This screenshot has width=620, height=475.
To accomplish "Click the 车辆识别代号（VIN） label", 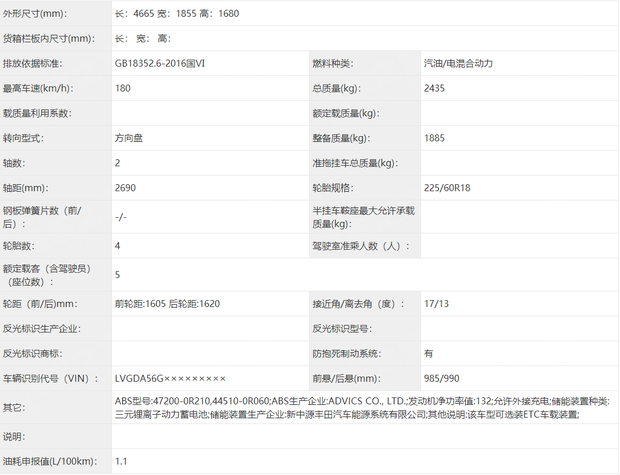I will [x=51, y=379].
